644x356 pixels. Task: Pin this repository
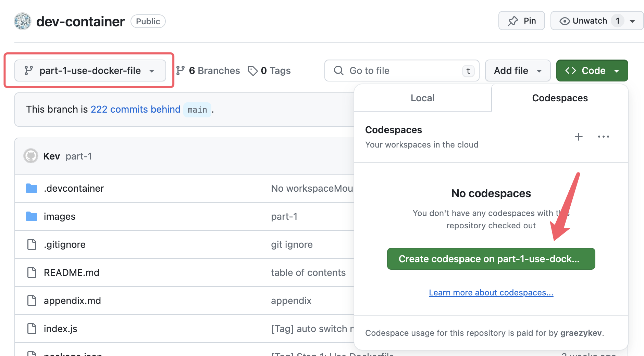pos(521,21)
